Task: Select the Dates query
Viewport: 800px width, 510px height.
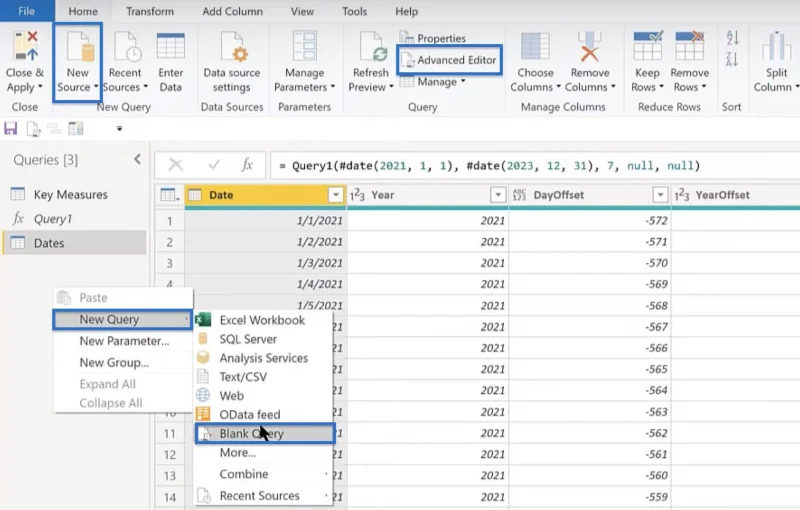Action: 74,243
